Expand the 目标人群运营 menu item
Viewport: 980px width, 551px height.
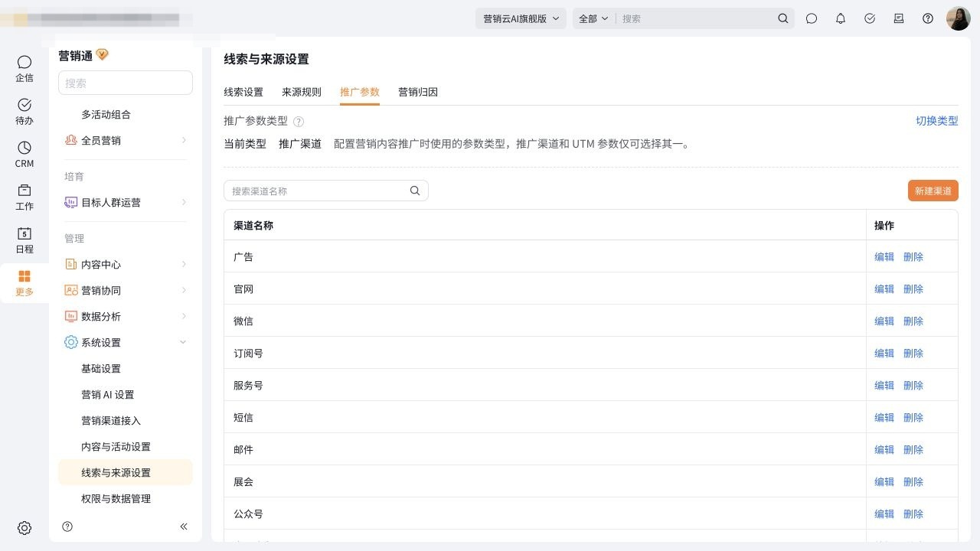[126, 202]
